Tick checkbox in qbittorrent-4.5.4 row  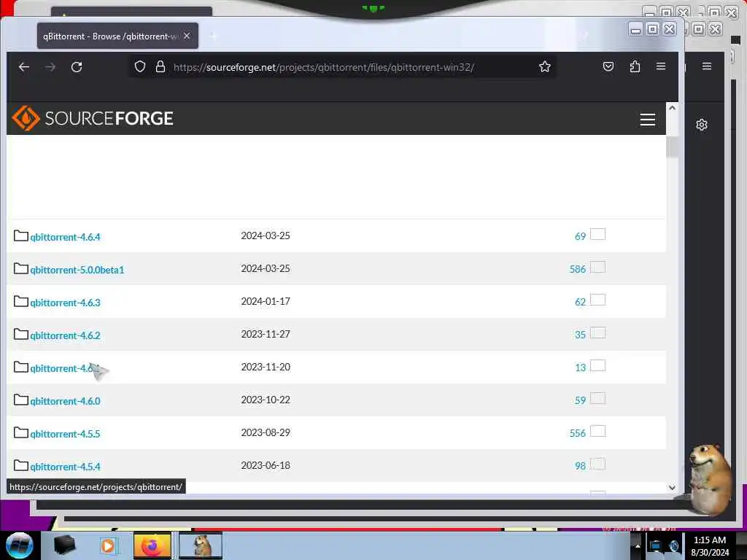click(x=597, y=464)
